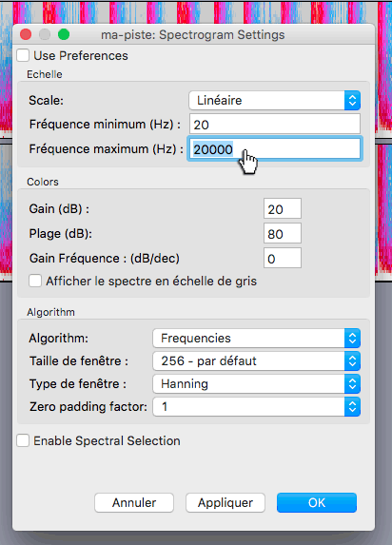Expand the Zero padding factor dropdown

[256, 407]
